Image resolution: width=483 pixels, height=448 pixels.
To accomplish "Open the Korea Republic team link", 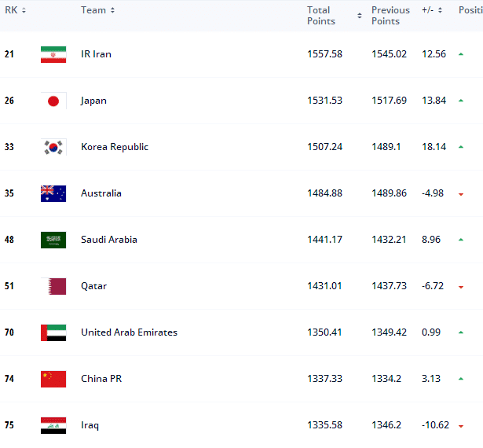I will coord(115,147).
